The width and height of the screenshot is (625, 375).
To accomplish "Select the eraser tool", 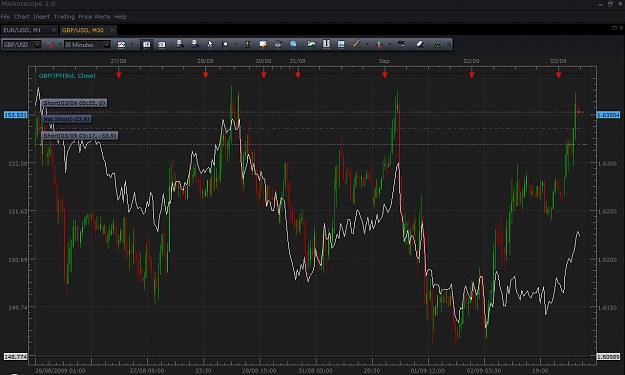I will [x=420, y=44].
